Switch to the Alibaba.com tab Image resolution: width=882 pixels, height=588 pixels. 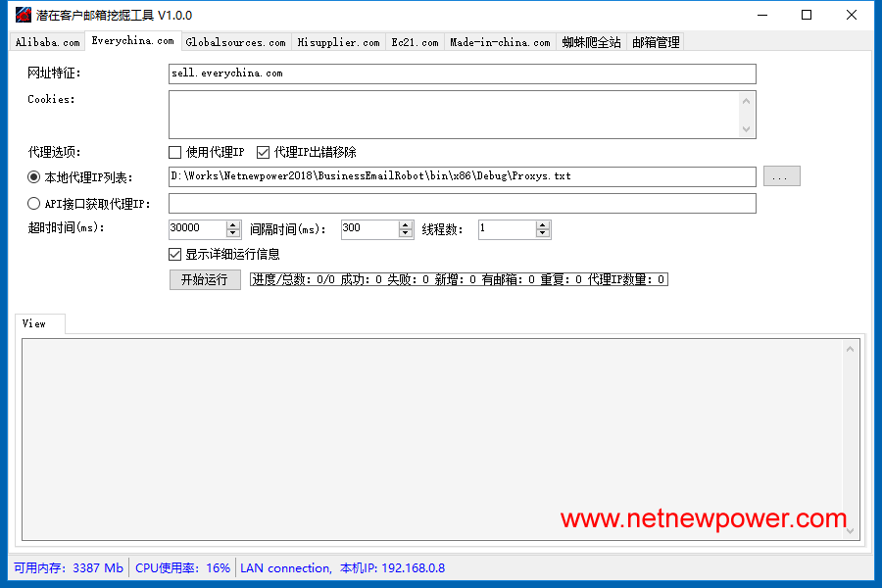tap(47, 42)
